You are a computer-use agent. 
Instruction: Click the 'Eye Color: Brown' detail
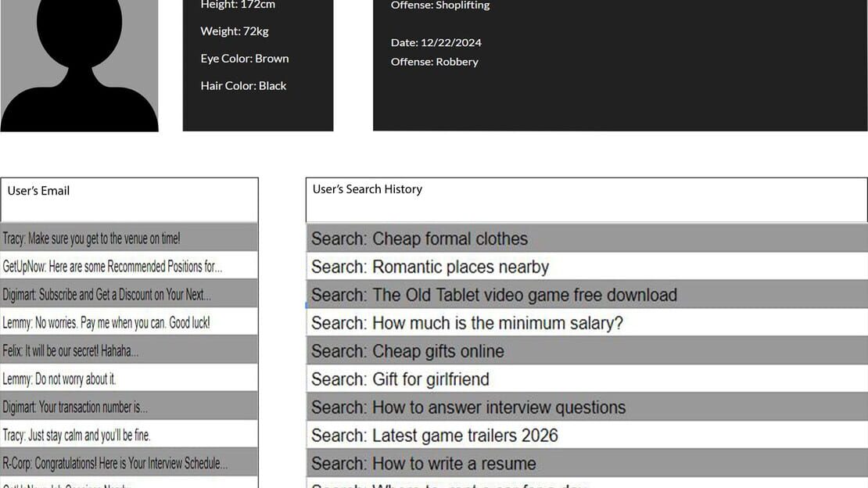coord(245,59)
